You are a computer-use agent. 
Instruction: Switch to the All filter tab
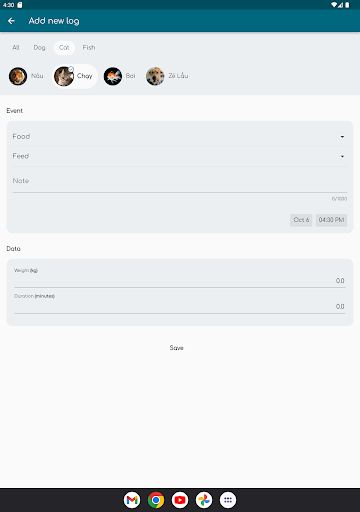(16, 48)
